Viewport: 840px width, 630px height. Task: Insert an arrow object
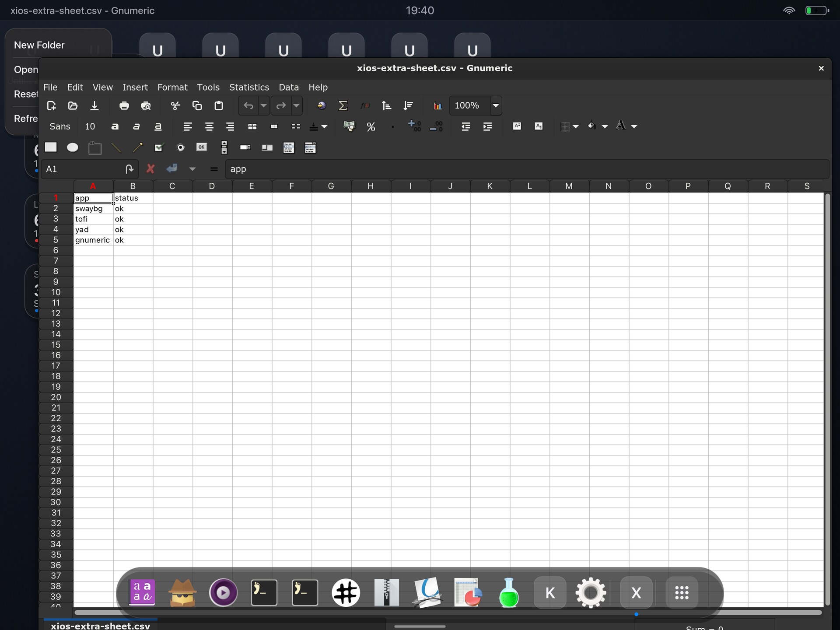point(137,147)
